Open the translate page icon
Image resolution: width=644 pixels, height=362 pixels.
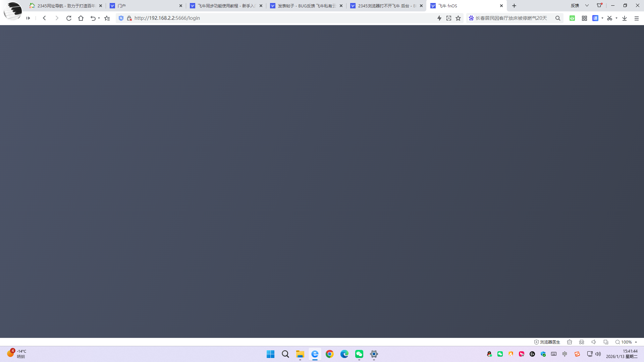click(595, 18)
